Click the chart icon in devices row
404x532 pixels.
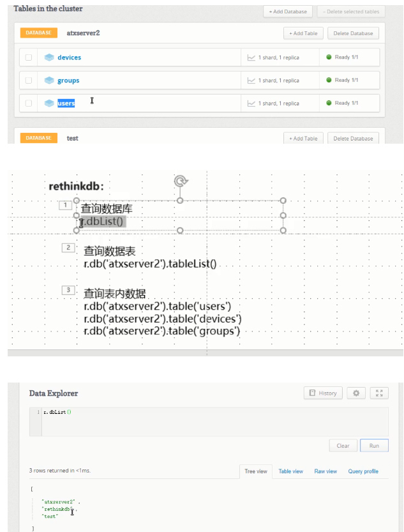251,57
